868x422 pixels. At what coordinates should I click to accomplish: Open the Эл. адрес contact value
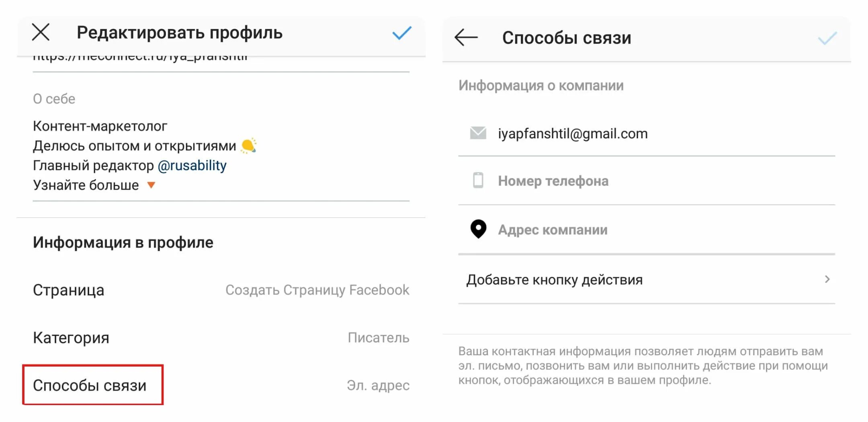point(378,385)
